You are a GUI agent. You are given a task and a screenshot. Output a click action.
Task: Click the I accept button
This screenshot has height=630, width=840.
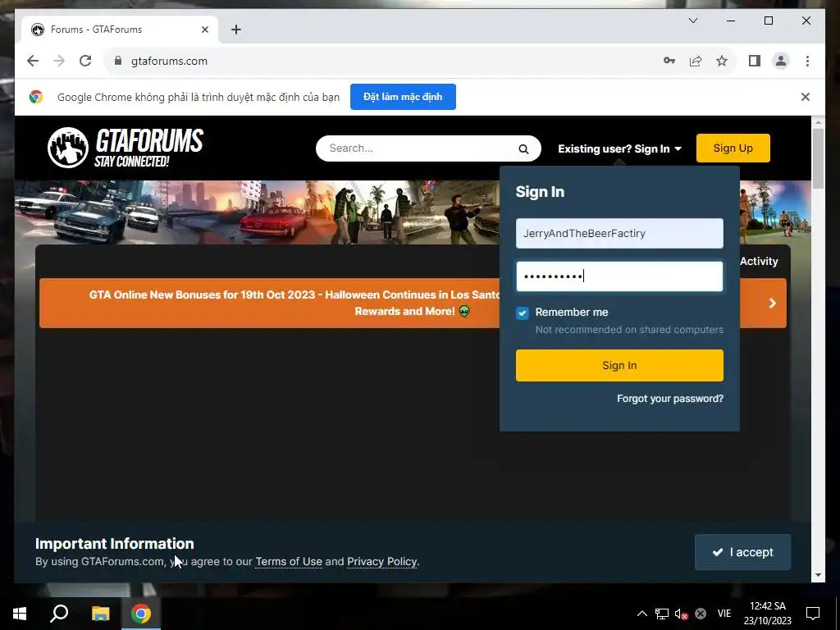coord(742,552)
